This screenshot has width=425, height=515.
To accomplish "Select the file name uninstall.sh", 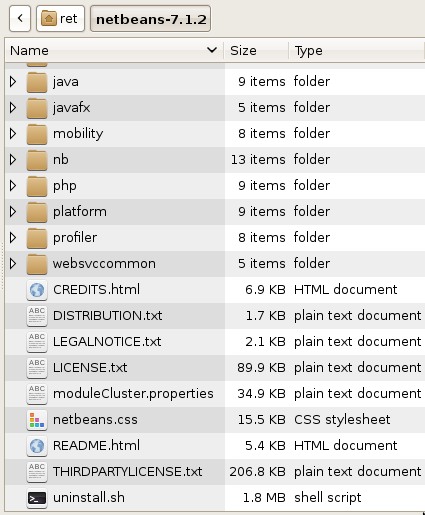I will point(89,497).
